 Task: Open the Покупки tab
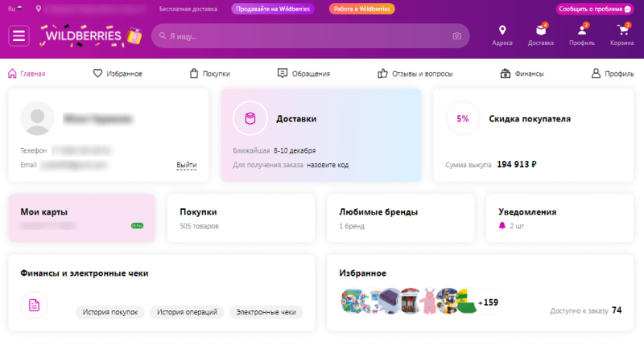point(209,73)
